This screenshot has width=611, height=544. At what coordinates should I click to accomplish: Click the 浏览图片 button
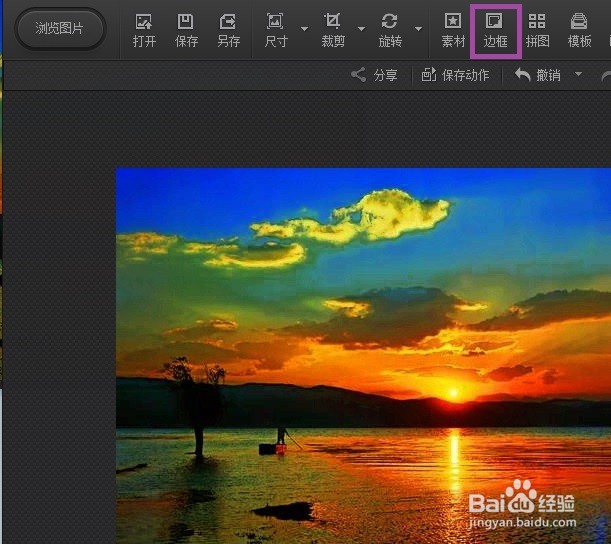point(60,29)
